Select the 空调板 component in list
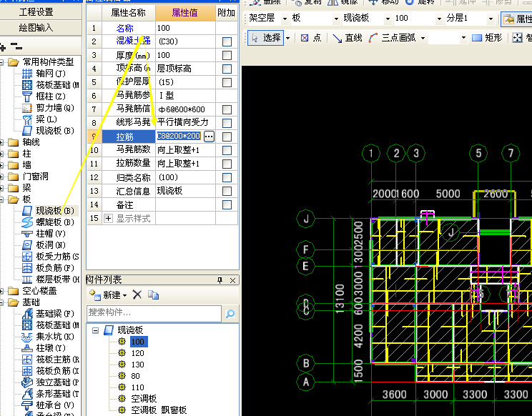Screen dimensions: 532x416 coord(144,398)
